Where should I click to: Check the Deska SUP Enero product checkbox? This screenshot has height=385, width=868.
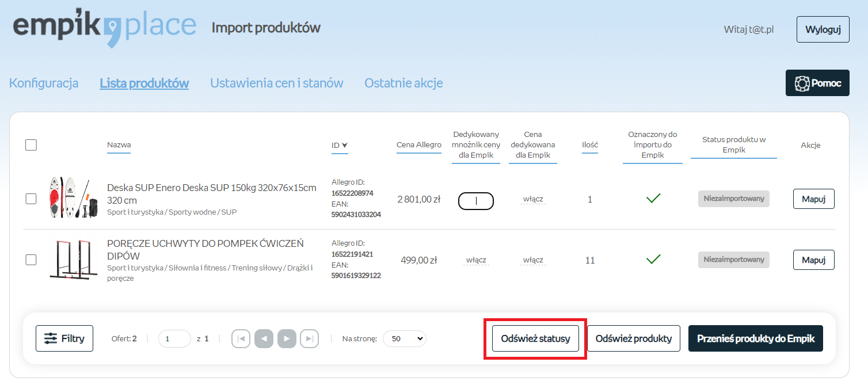[x=31, y=199]
